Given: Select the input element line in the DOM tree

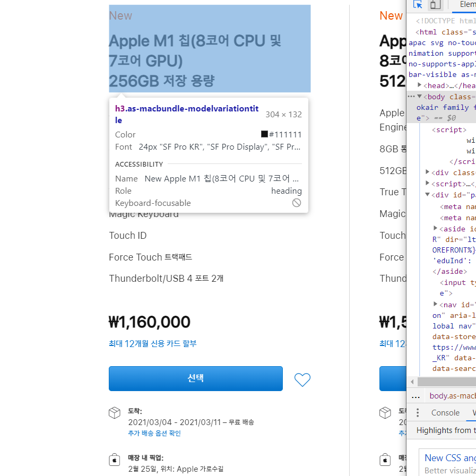Looking at the screenshot, I should (x=458, y=283).
